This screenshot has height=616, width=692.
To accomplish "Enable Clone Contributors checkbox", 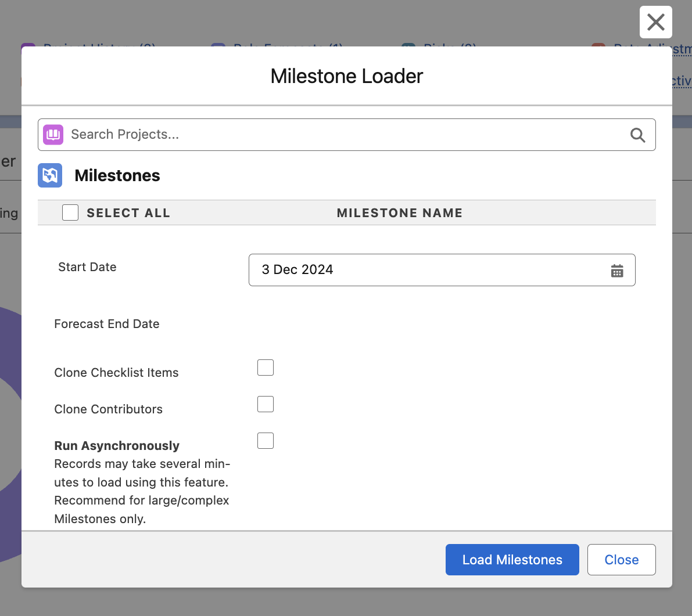I will pyautogui.click(x=266, y=404).
